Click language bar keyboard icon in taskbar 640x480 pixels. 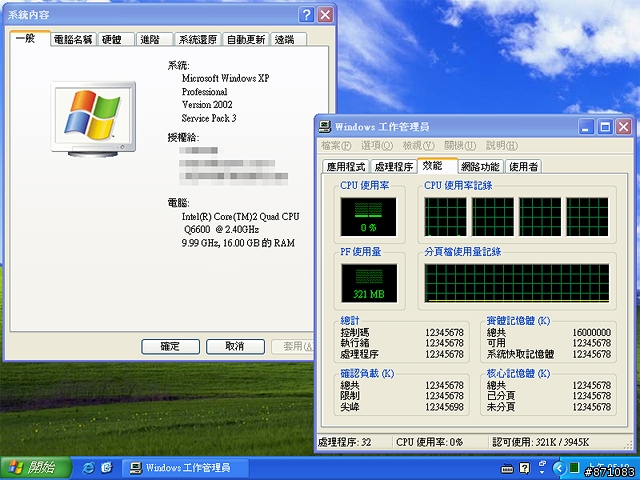(507, 468)
